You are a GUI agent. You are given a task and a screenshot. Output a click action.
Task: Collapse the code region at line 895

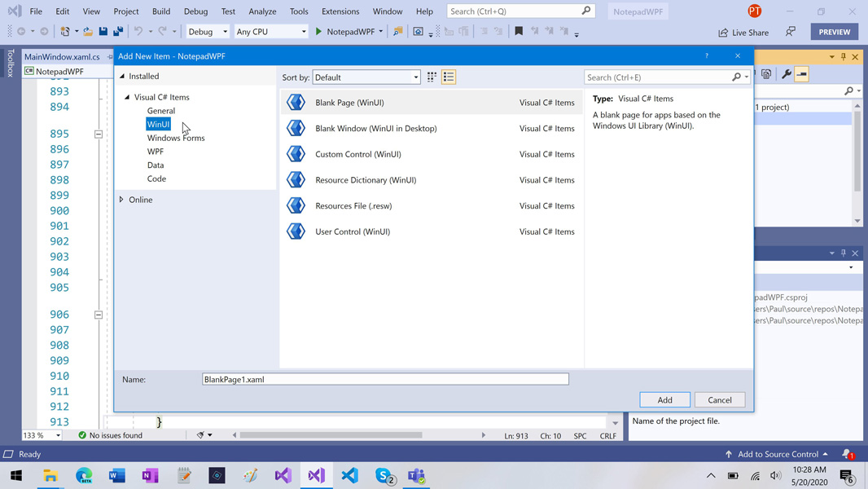[x=98, y=134]
